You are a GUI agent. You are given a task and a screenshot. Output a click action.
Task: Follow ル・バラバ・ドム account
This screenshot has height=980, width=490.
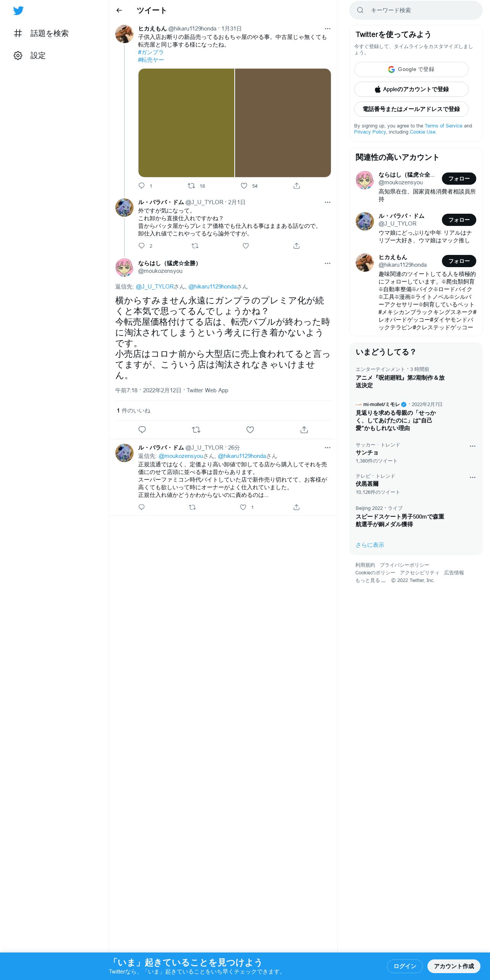coord(459,220)
